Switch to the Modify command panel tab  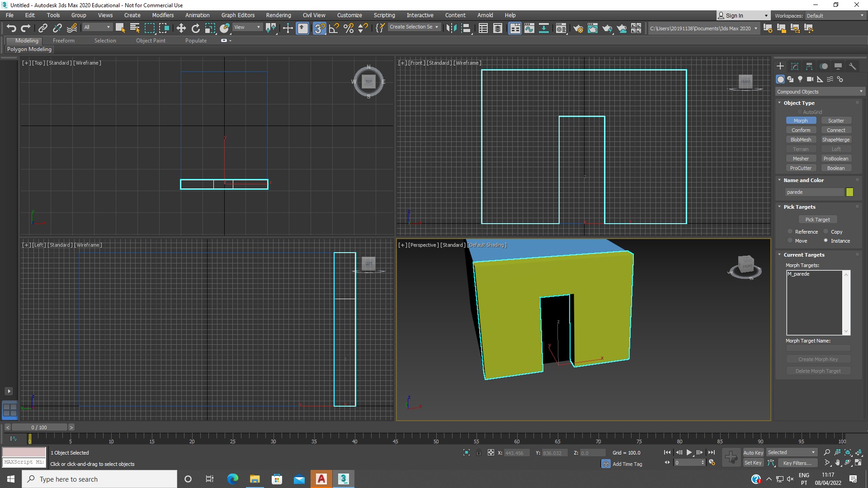(x=795, y=66)
